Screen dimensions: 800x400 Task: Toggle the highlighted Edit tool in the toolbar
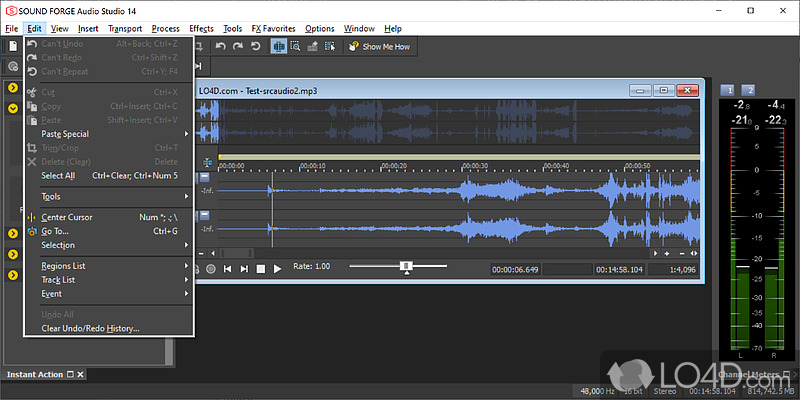click(x=279, y=46)
